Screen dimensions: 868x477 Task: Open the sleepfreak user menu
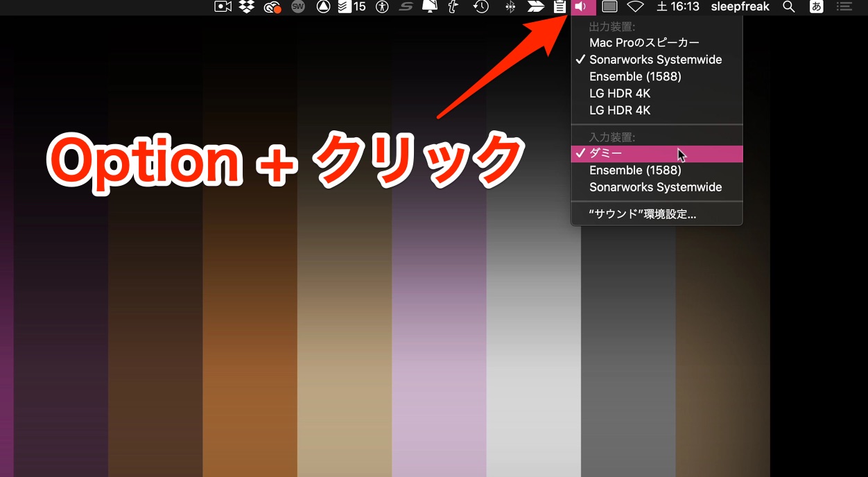point(740,7)
